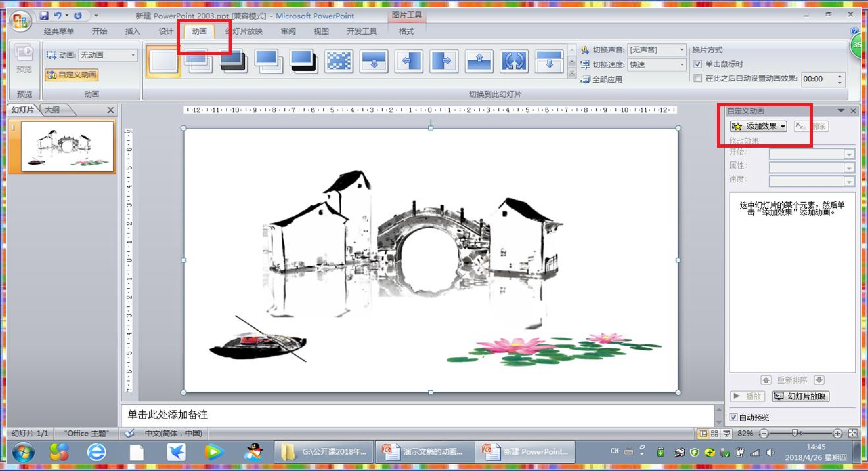
Task: Uncheck 自动预览 checkbox
Action: (x=733, y=417)
